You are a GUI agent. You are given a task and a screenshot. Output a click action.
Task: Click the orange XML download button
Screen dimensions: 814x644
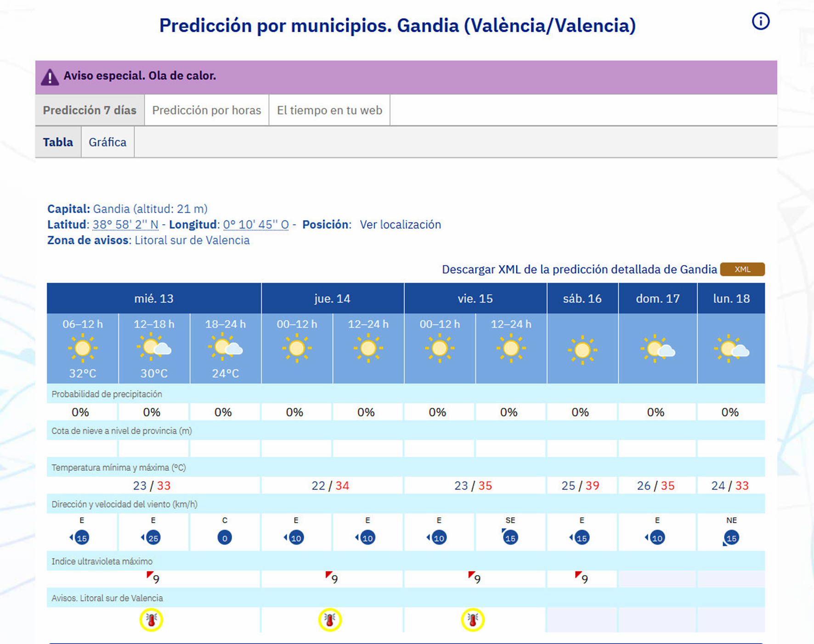pyautogui.click(x=742, y=269)
